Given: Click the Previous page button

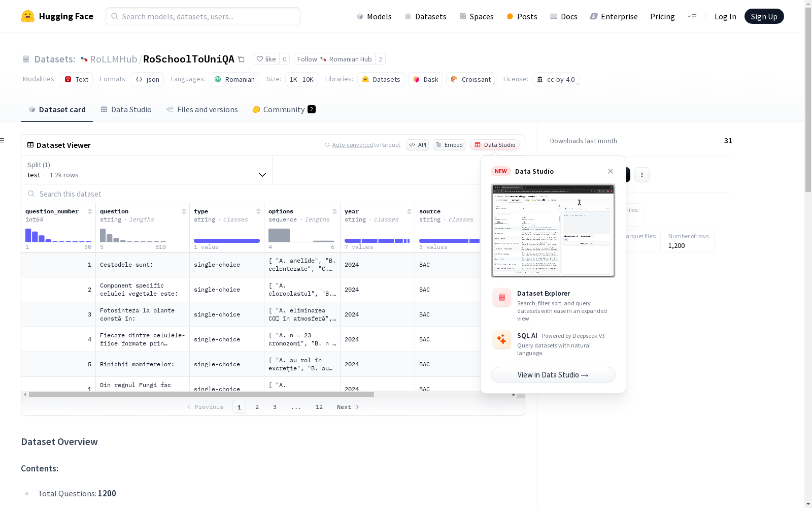Looking at the screenshot, I should pos(205,407).
